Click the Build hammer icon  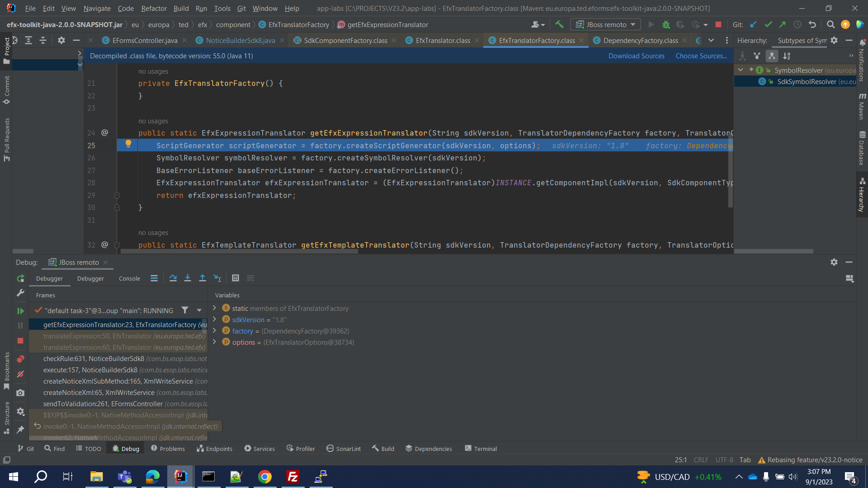point(559,24)
